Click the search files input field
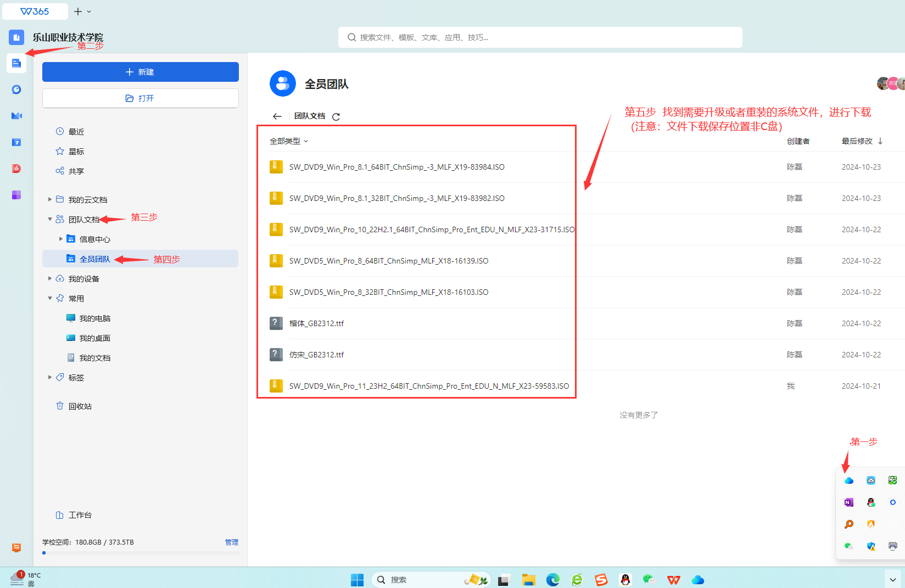The height and width of the screenshot is (588, 905). point(540,37)
